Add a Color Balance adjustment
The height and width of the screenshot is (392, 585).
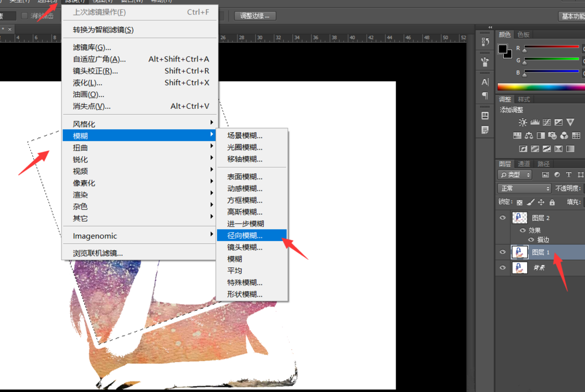coord(529,136)
